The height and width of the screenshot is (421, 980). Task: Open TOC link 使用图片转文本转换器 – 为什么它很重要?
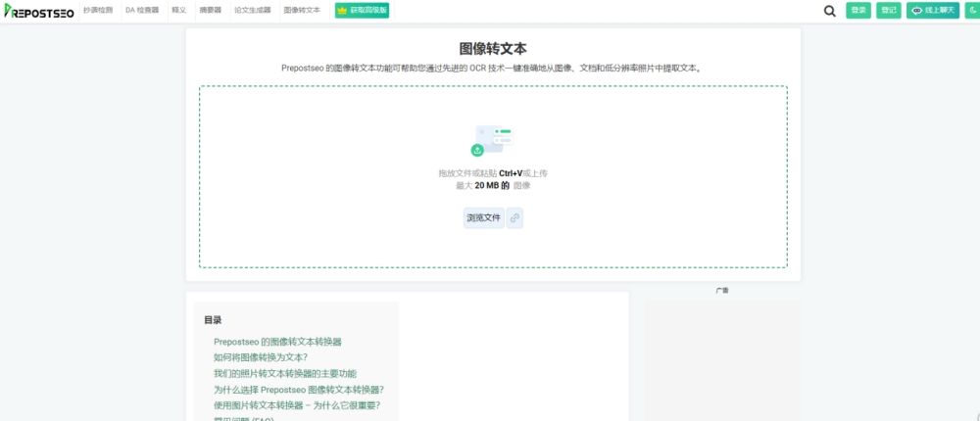point(297,405)
